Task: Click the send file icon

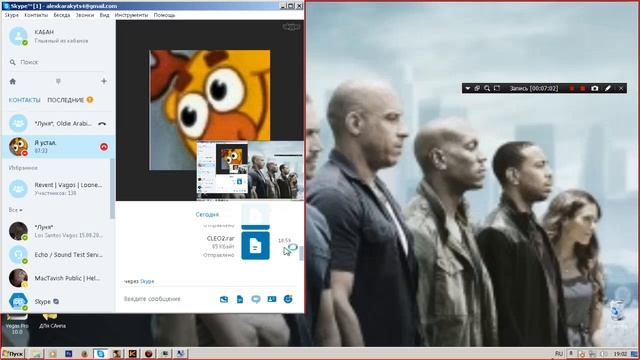Action: pyautogui.click(x=240, y=300)
